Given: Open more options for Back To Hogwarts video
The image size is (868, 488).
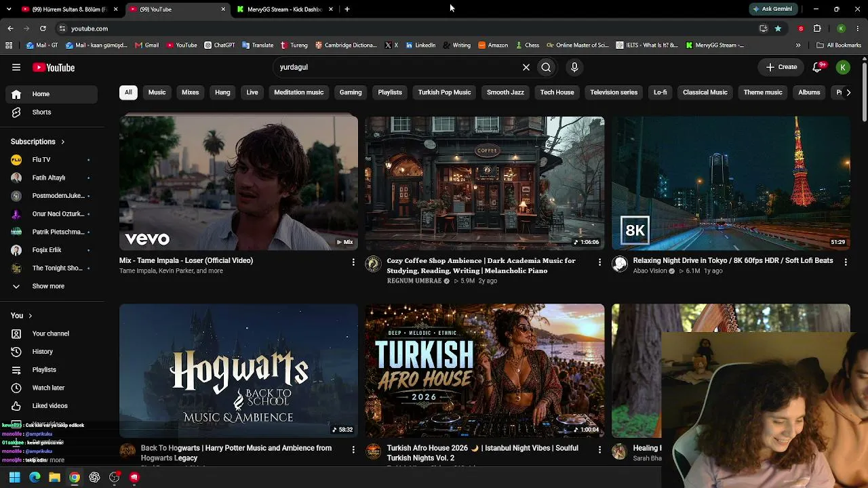Looking at the screenshot, I should point(353,449).
